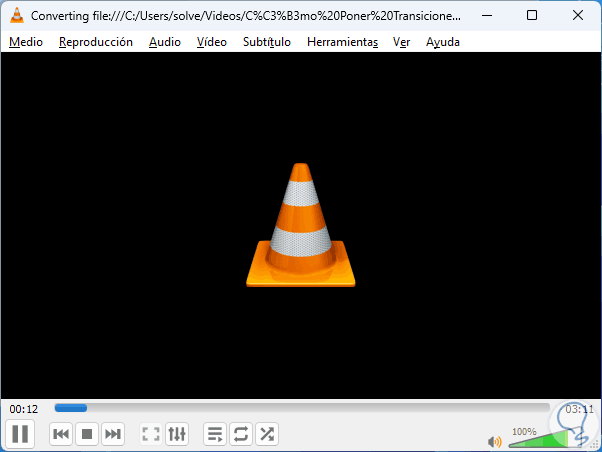
Task: Toggle fullscreen video mode
Action: point(151,434)
